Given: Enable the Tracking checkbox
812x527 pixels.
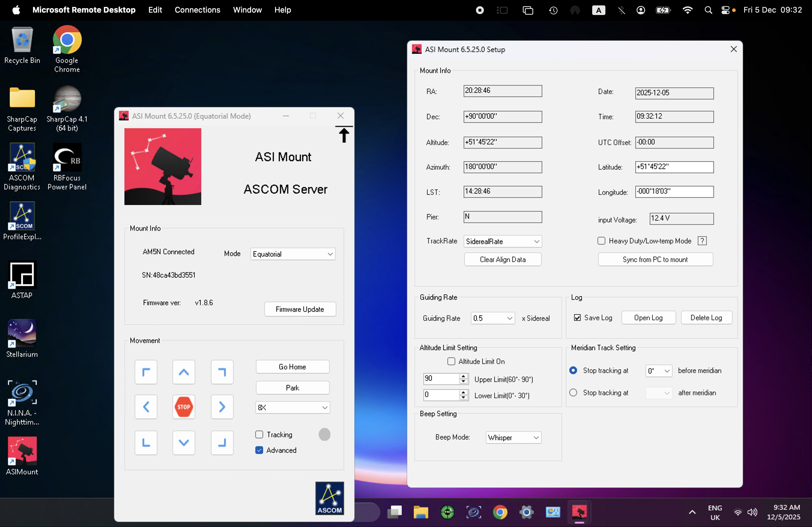Looking at the screenshot, I should [259, 435].
